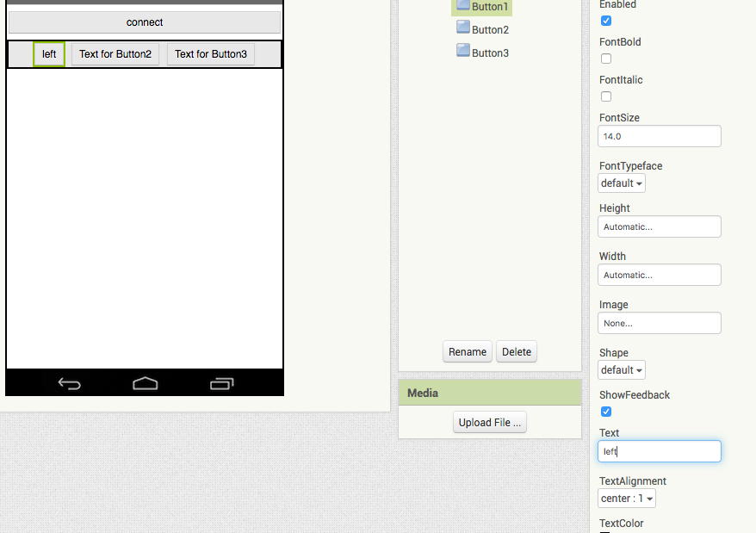756x533 pixels.
Task: Select Button1 label in the components tree
Action: point(490,7)
